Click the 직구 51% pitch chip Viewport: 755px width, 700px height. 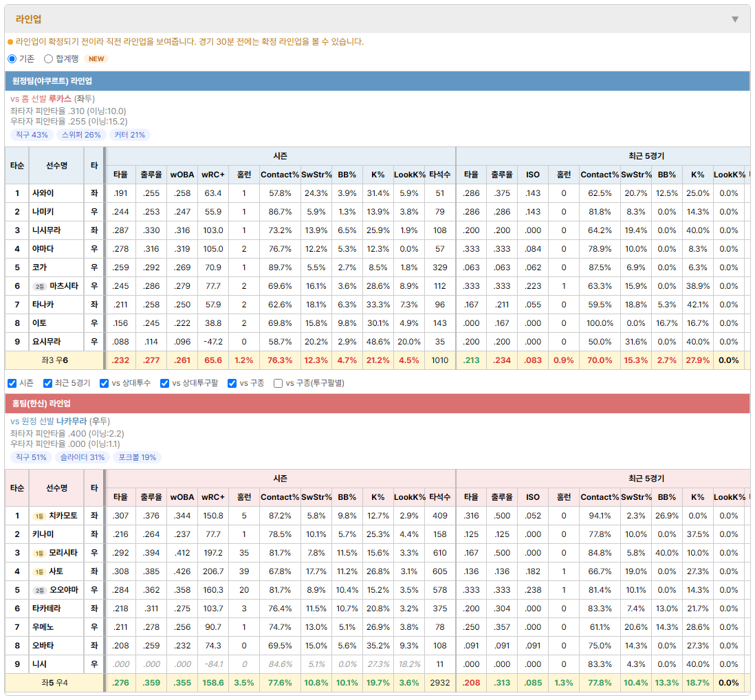[x=32, y=457]
